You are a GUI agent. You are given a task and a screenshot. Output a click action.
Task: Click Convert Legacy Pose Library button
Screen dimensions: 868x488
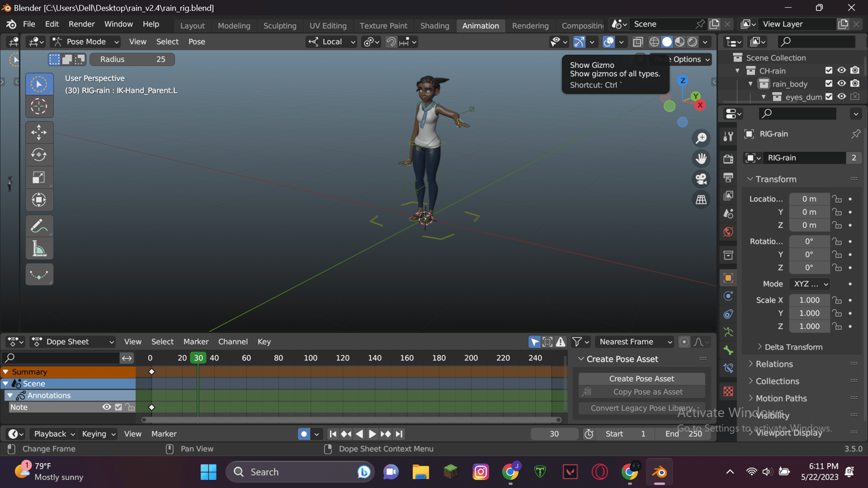pyautogui.click(x=641, y=408)
